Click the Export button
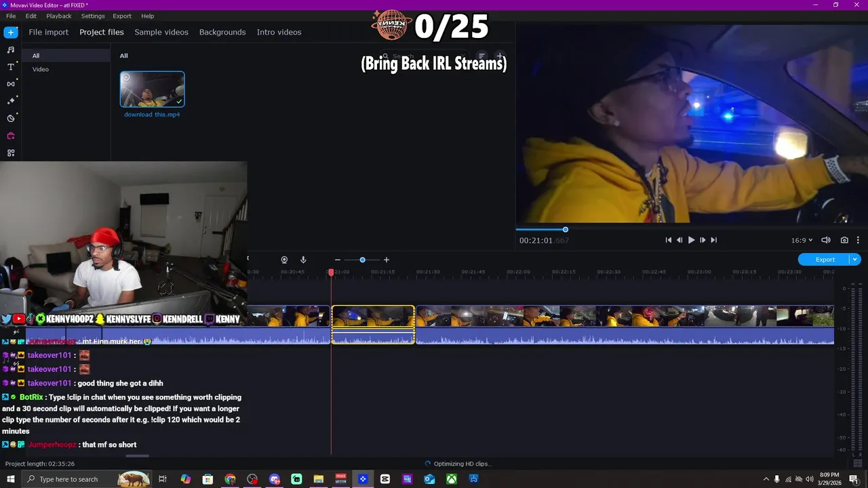The image size is (868, 488). tap(825, 260)
